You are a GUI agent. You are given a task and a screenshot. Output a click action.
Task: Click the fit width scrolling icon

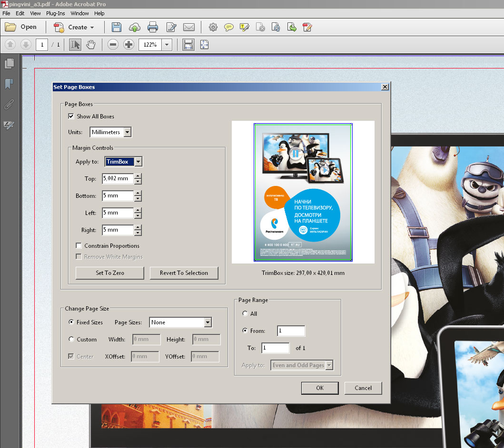point(188,45)
